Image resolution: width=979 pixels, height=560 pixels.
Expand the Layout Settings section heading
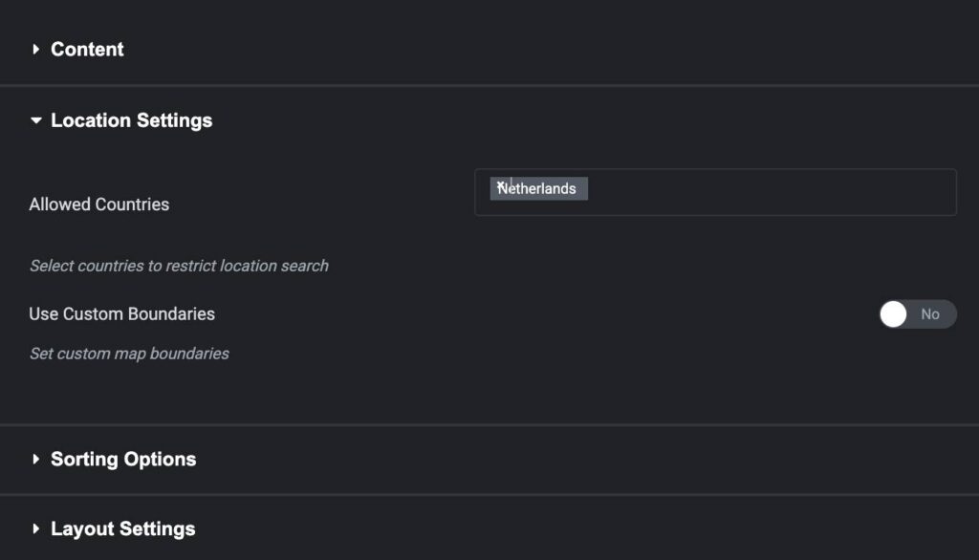point(122,529)
